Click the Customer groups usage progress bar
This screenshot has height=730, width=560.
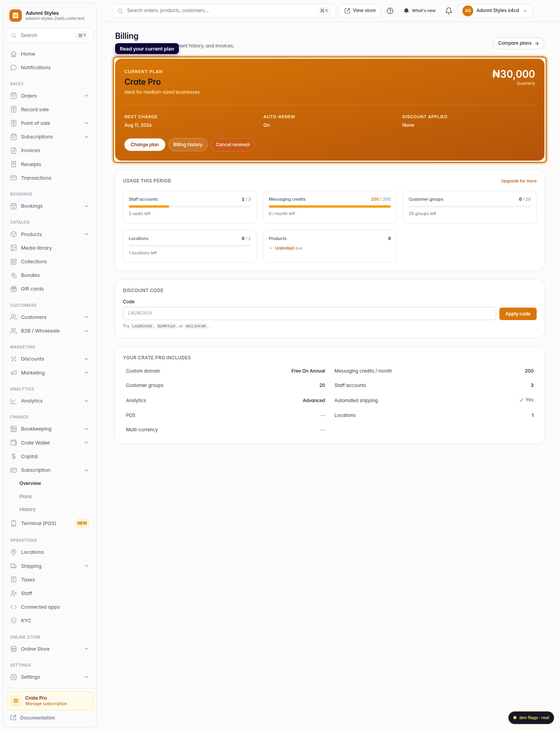pyautogui.click(x=470, y=207)
